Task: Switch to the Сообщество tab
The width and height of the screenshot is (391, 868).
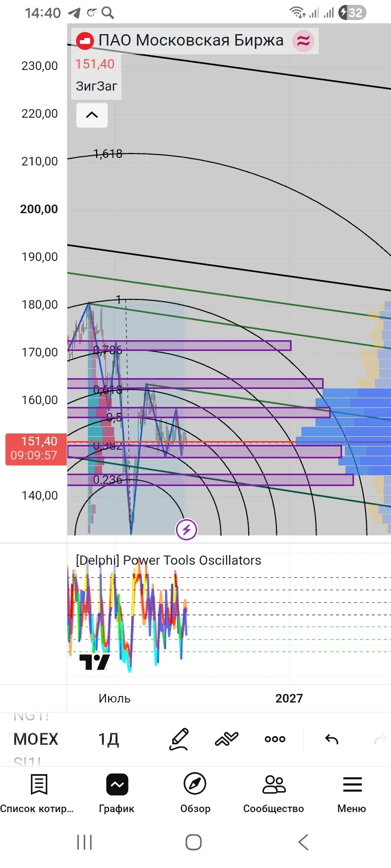Action: tap(273, 794)
